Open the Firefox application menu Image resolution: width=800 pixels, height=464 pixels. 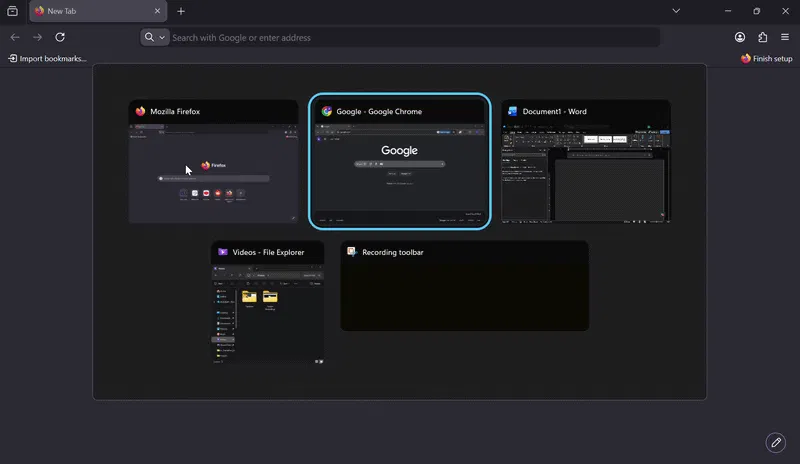pos(785,37)
